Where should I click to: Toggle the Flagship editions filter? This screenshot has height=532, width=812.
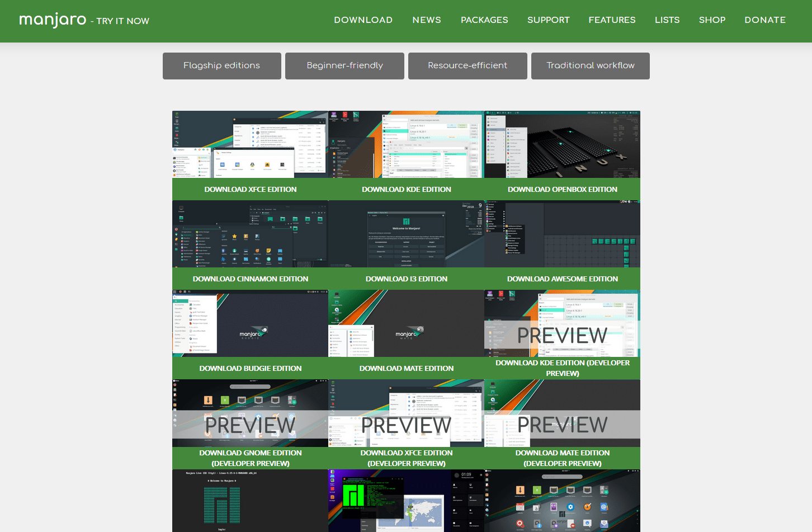(x=221, y=65)
